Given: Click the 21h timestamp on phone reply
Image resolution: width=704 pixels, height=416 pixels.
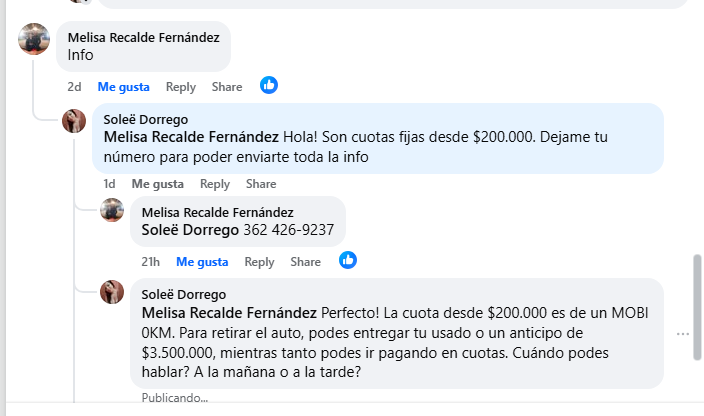Looking at the screenshot, I should point(151,262).
